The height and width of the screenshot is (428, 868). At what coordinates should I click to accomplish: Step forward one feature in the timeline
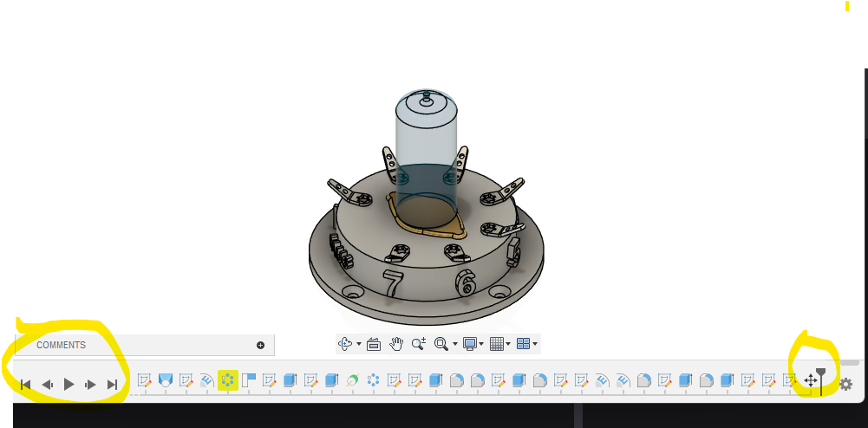click(x=90, y=385)
